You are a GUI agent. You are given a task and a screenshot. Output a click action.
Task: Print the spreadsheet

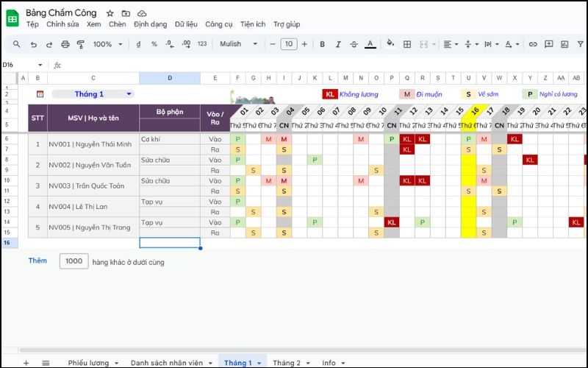65,44
